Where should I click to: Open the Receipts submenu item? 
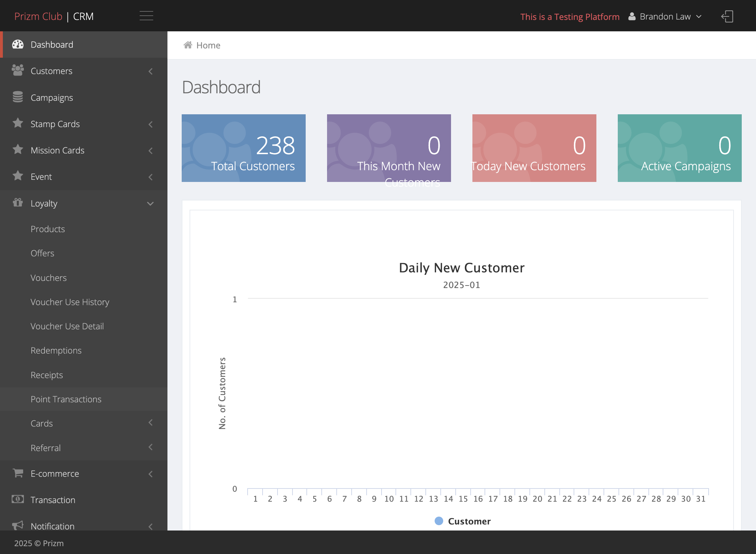point(84,375)
